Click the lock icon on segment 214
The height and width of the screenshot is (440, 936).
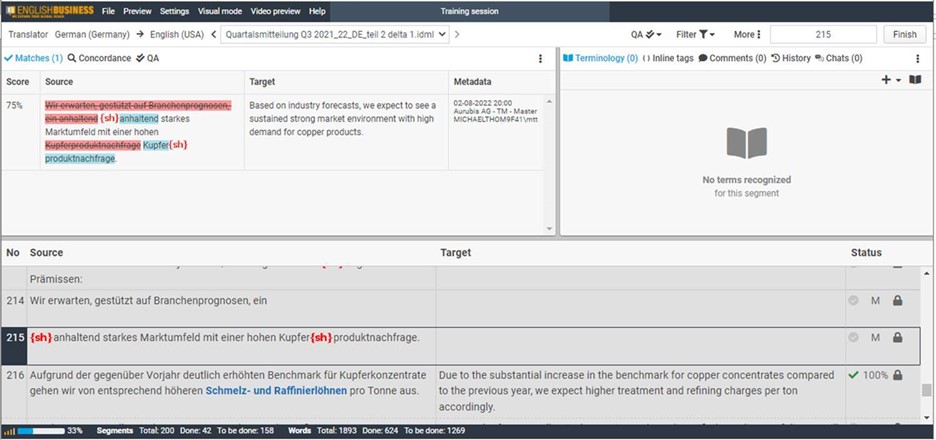896,301
